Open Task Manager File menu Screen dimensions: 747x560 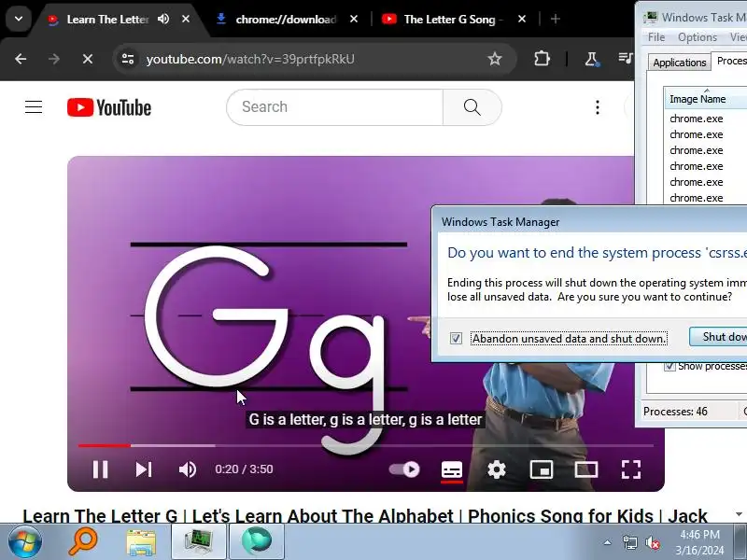656,37
